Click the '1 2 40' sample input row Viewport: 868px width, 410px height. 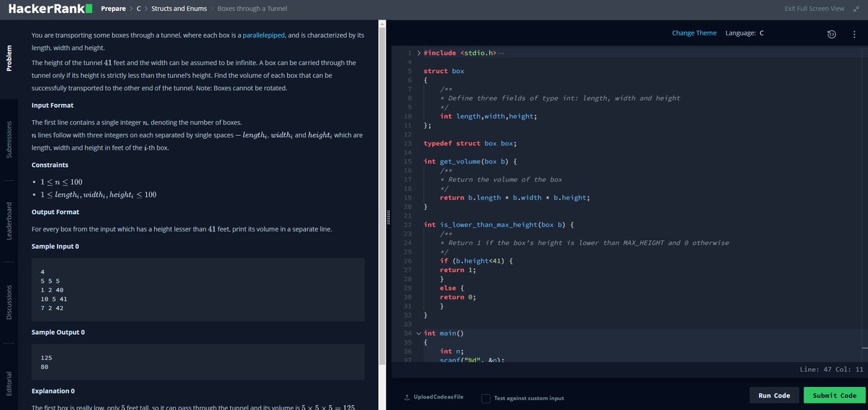point(52,289)
